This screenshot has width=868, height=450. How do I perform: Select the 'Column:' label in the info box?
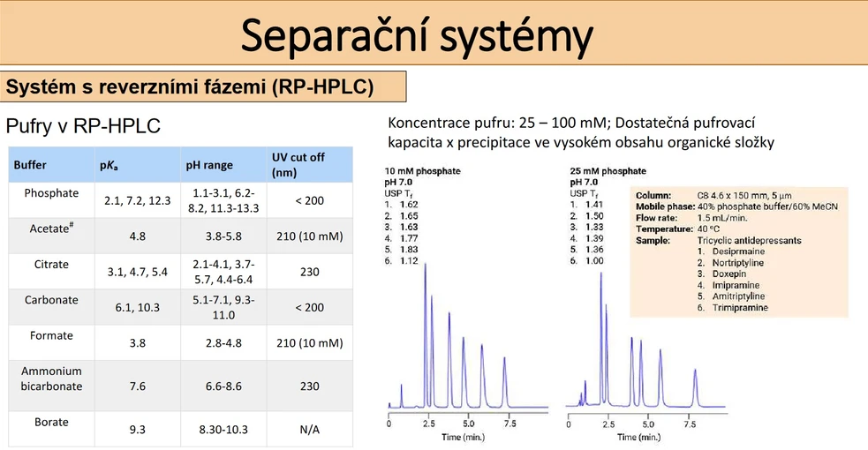pos(653,195)
